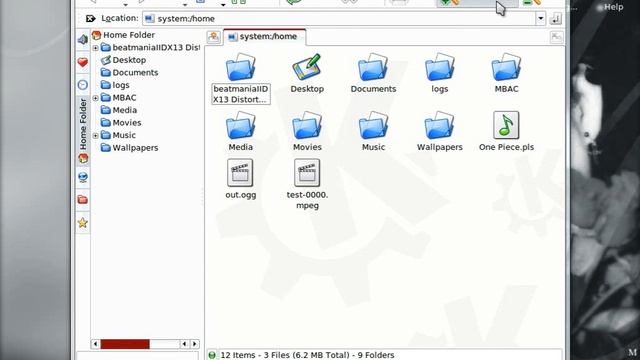Open the Bookmarks sidebar panel (heart icon)
Screen dimensions: 640x360
[x=83, y=62]
